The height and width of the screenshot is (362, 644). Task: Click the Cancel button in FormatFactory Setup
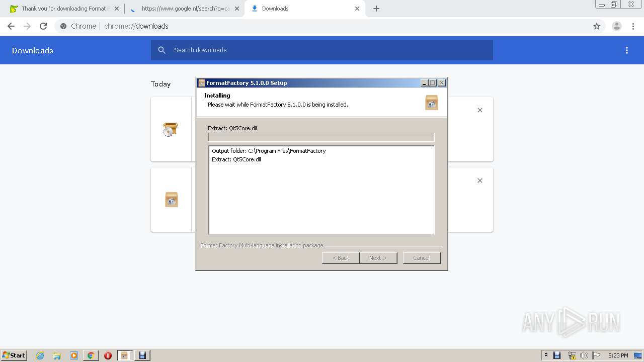click(422, 258)
